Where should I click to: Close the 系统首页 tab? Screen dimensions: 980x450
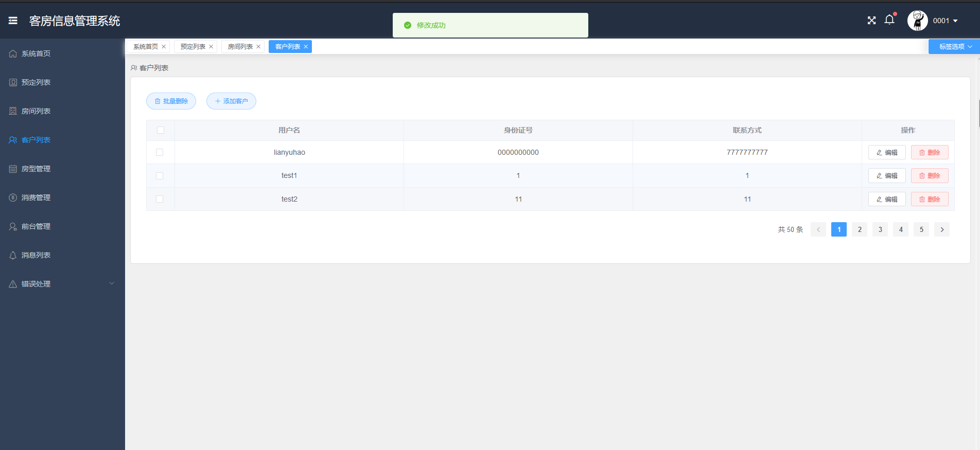click(x=164, y=47)
